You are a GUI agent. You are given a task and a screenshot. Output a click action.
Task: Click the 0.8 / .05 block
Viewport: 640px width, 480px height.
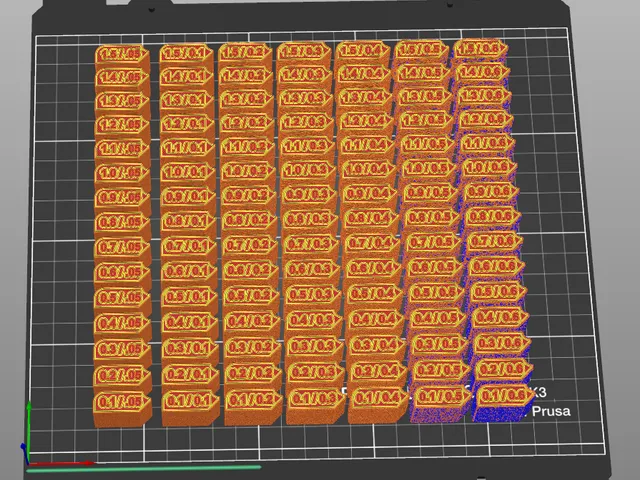[x=122, y=222]
